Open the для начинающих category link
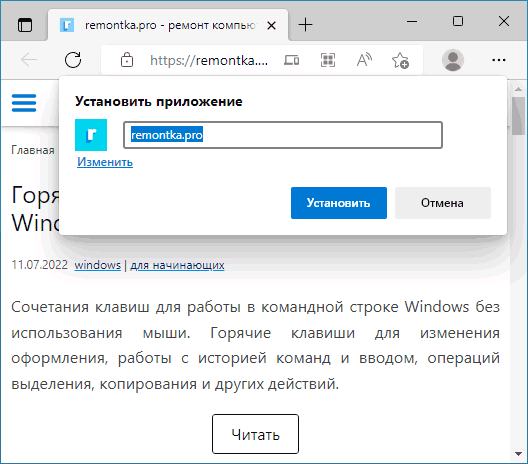 click(177, 265)
